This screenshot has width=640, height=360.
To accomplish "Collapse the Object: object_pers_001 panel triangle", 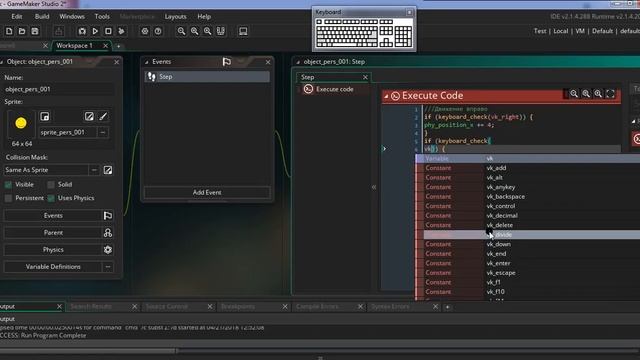I will coord(2,62).
